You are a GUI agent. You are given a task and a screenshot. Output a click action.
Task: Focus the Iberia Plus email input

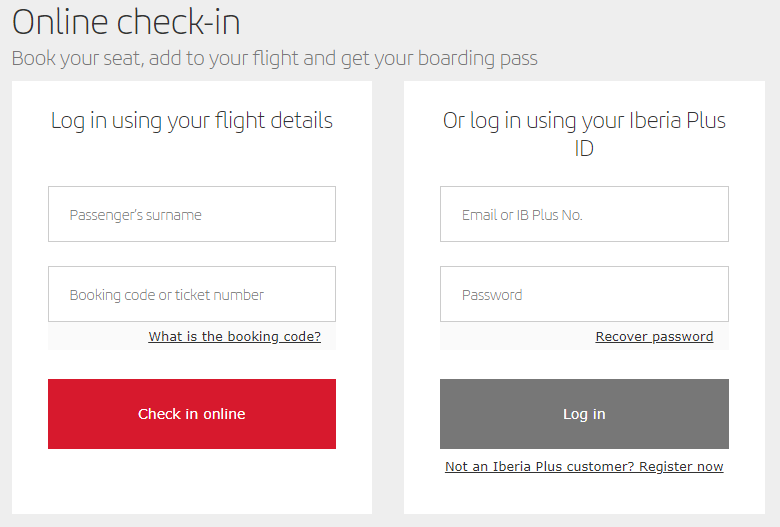[584, 214]
